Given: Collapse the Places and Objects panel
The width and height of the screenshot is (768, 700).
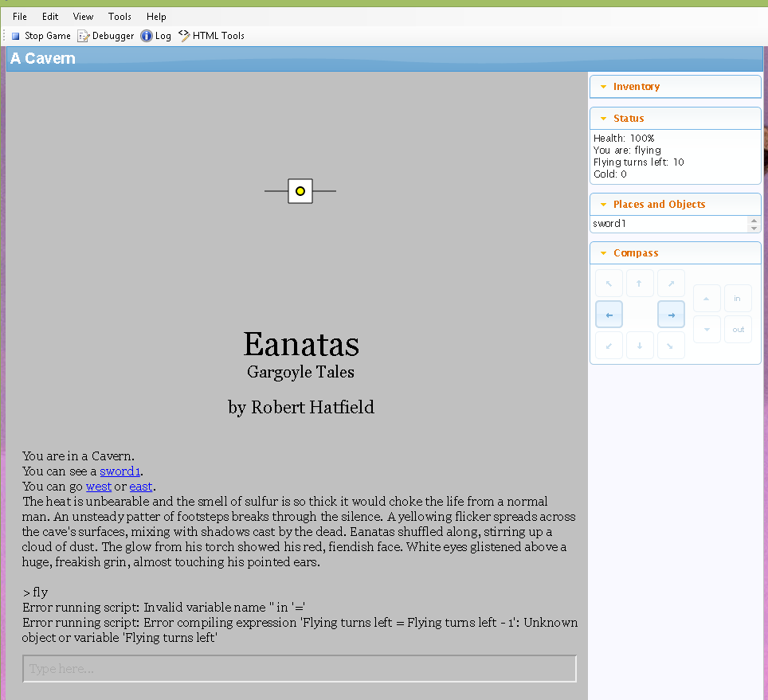Looking at the screenshot, I should [603, 205].
